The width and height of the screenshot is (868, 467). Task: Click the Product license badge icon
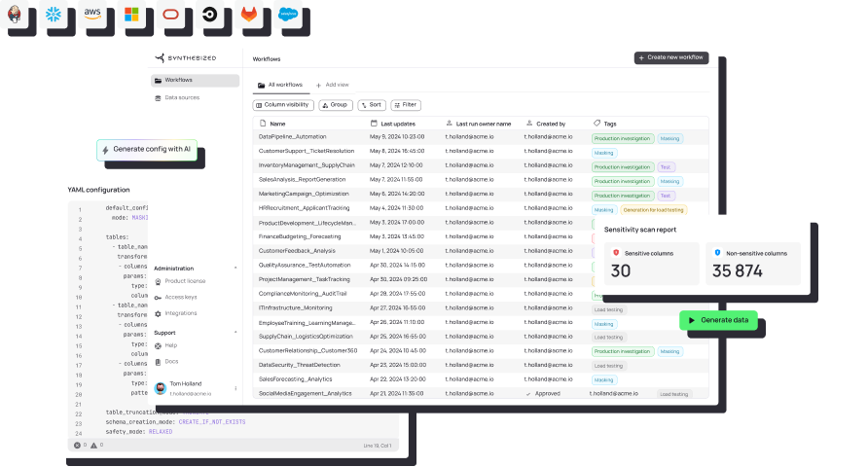158,281
